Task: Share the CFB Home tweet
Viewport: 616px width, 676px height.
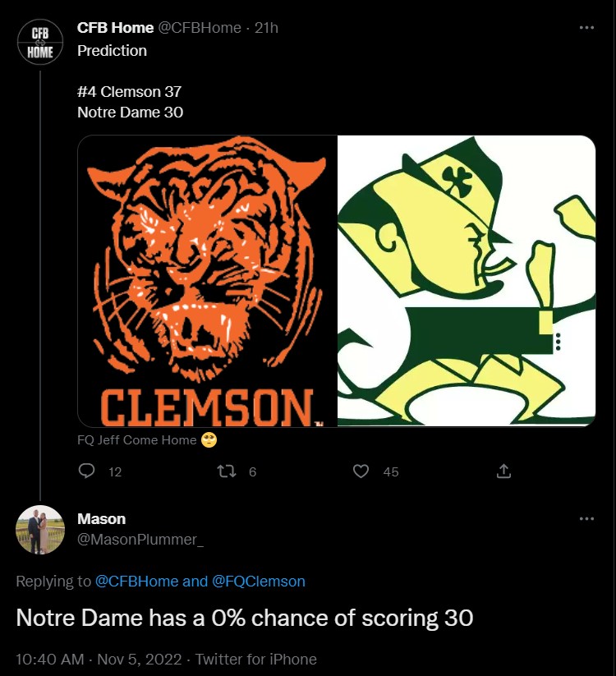Action: 503,471
